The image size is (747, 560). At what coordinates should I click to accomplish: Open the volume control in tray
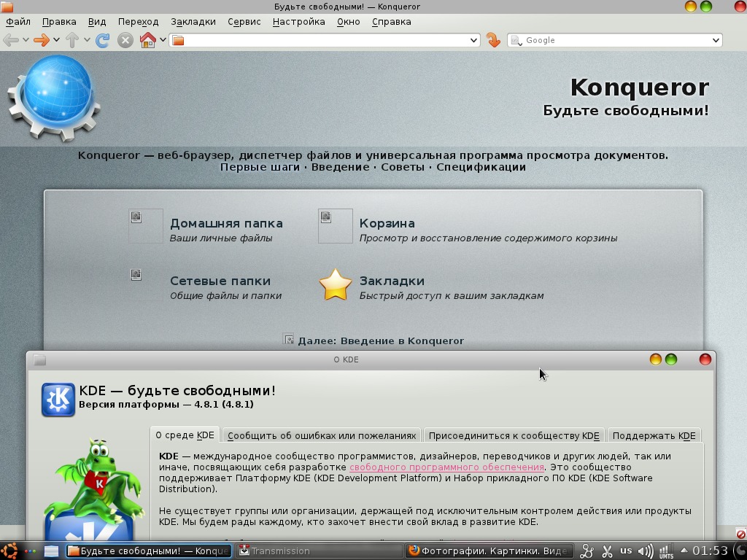646,551
